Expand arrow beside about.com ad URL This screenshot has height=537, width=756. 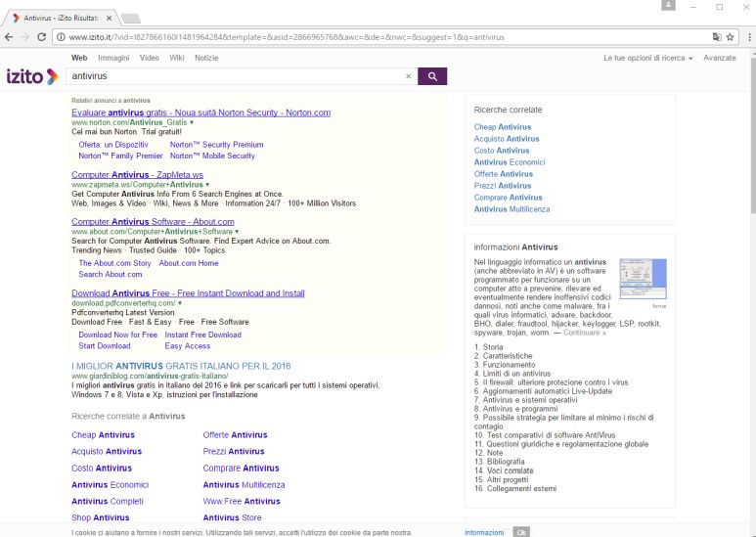(237, 232)
